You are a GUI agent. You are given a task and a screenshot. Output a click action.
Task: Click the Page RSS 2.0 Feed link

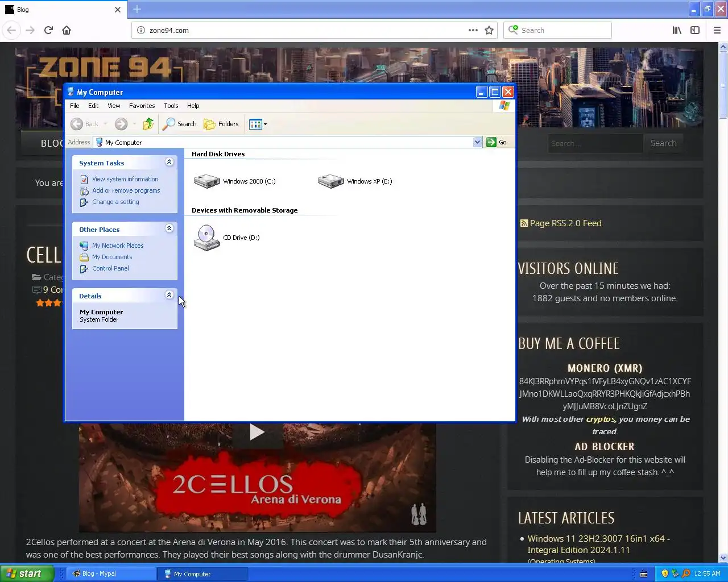click(x=565, y=223)
